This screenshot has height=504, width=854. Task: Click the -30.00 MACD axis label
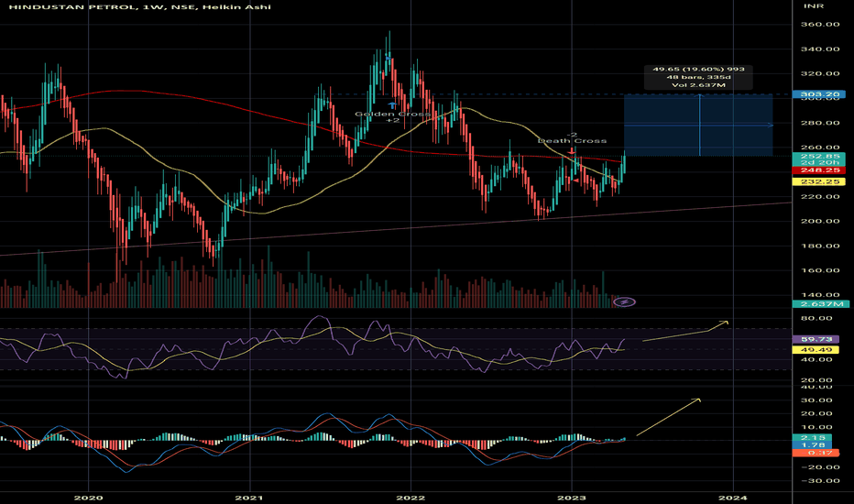click(818, 480)
